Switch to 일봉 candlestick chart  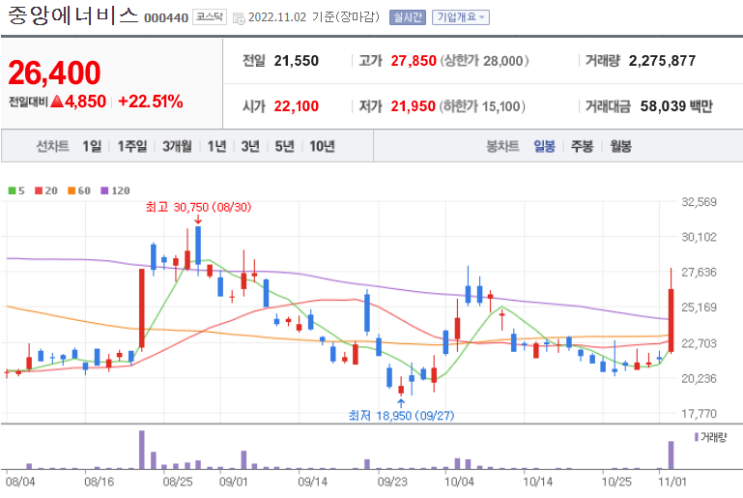[544, 146]
